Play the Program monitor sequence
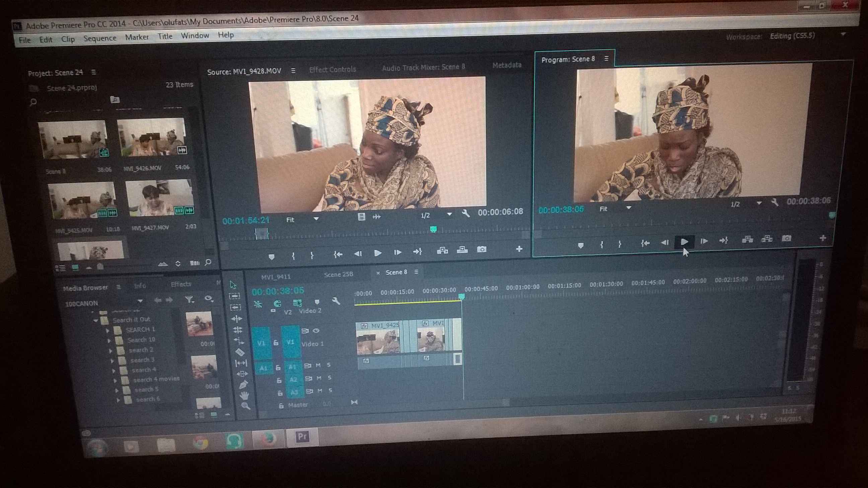 click(684, 242)
